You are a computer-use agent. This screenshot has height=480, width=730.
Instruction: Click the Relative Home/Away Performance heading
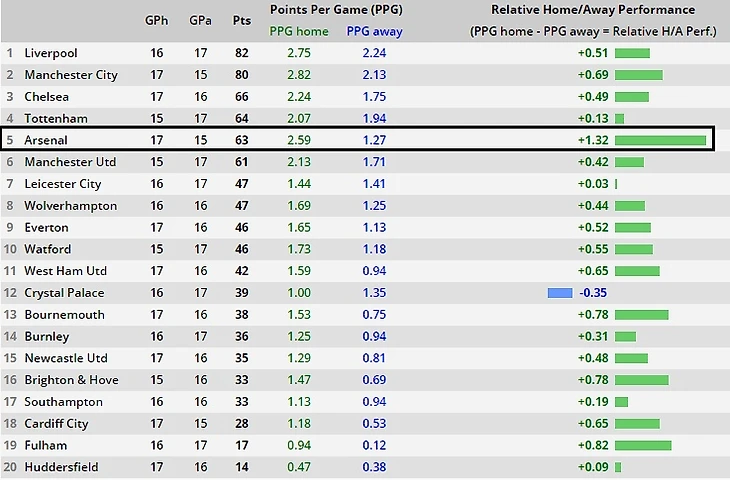pos(593,10)
